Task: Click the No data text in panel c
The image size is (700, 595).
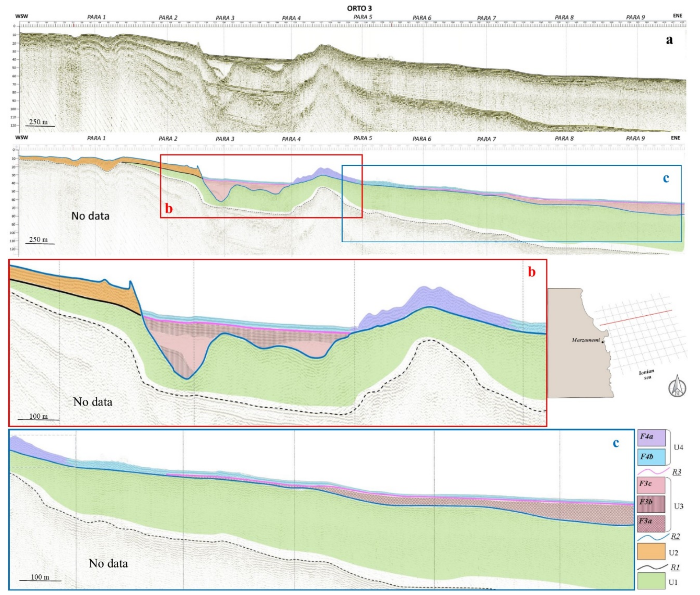Action: click(x=108, y=563)
